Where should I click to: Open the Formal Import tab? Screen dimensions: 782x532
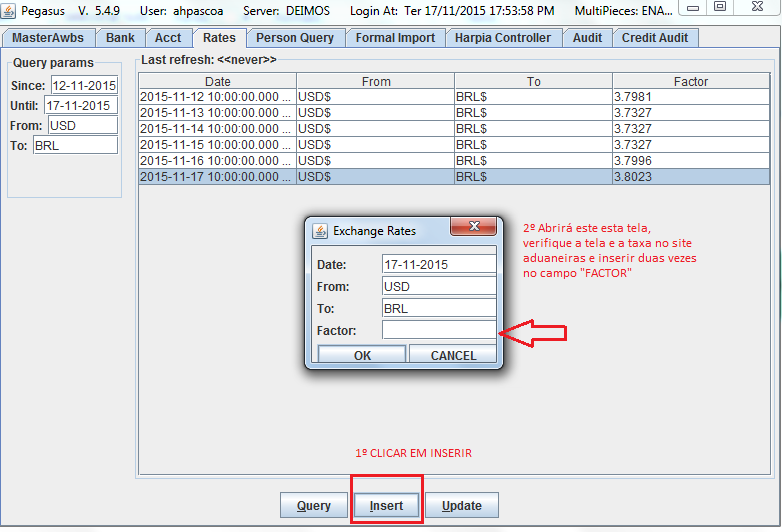click(x=395, y=38)
